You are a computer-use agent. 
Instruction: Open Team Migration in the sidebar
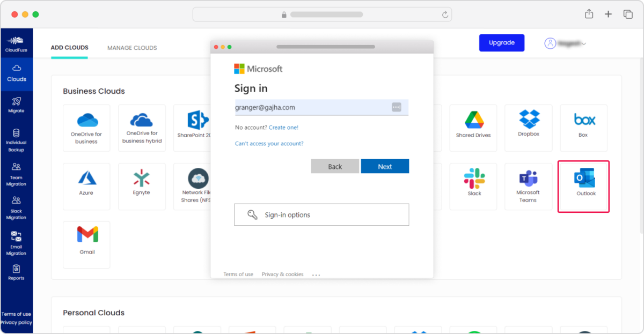pos(17,174)
